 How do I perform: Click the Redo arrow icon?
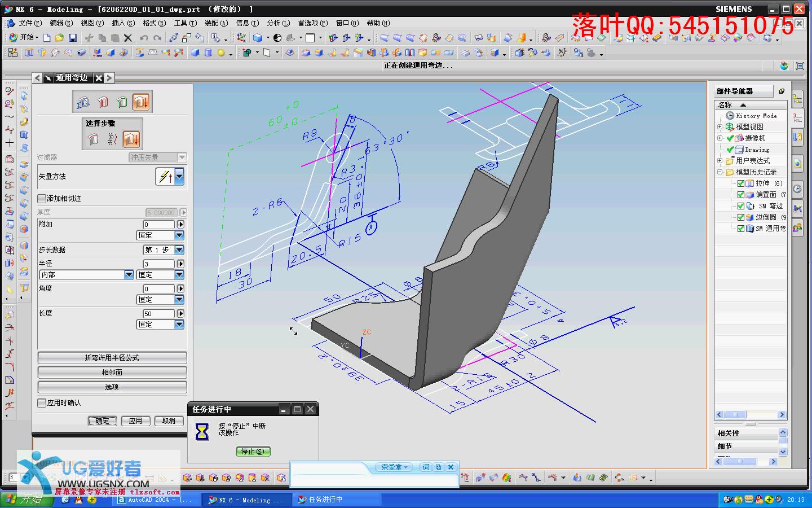click(x=157, y=38)
